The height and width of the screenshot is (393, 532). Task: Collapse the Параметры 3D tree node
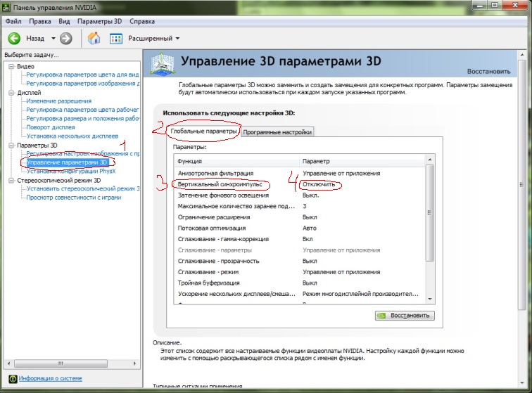pos(11,145)
